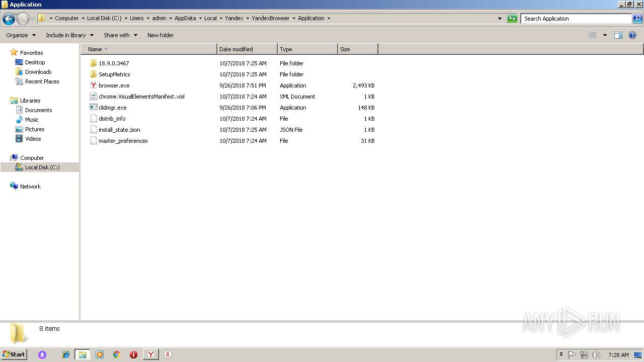
Task: Toggle the preview pane button
Action: (x=618, y=35)
